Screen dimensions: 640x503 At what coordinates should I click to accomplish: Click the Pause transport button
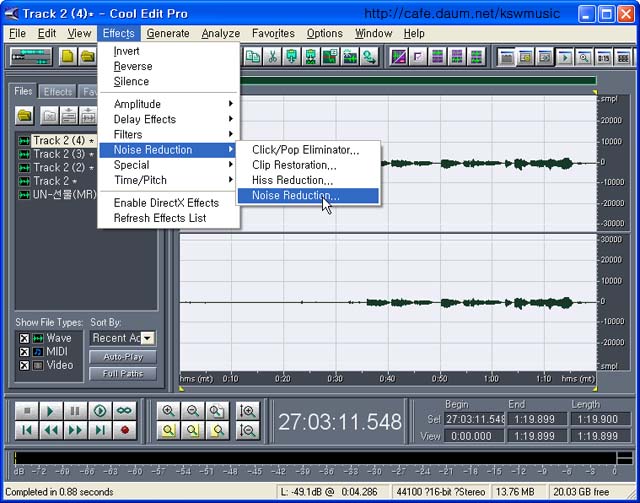point(76,411)
